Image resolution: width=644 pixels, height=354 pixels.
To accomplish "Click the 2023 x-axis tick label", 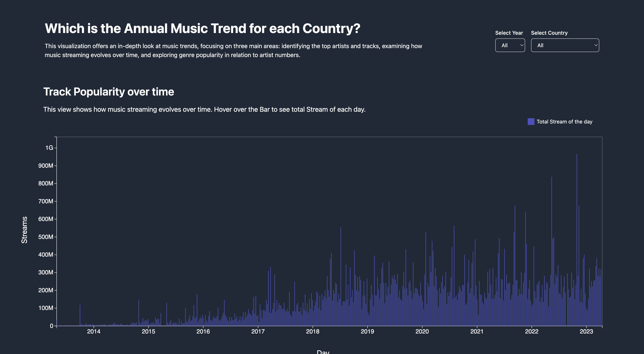I will (586, 331).
